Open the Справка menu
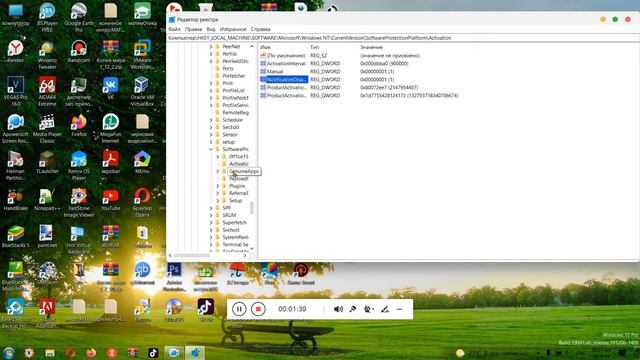The image size is (640, 360). 260,29
